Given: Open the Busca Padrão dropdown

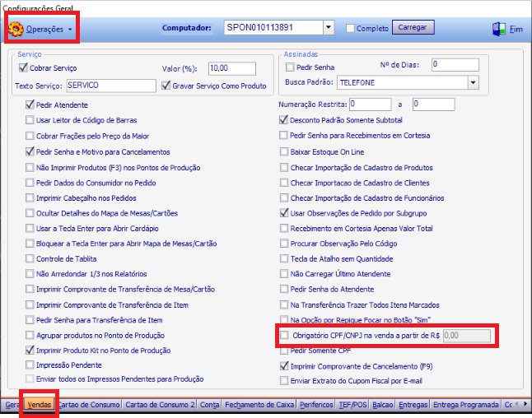Looking at the screenshot, I should tap(473, 83).
